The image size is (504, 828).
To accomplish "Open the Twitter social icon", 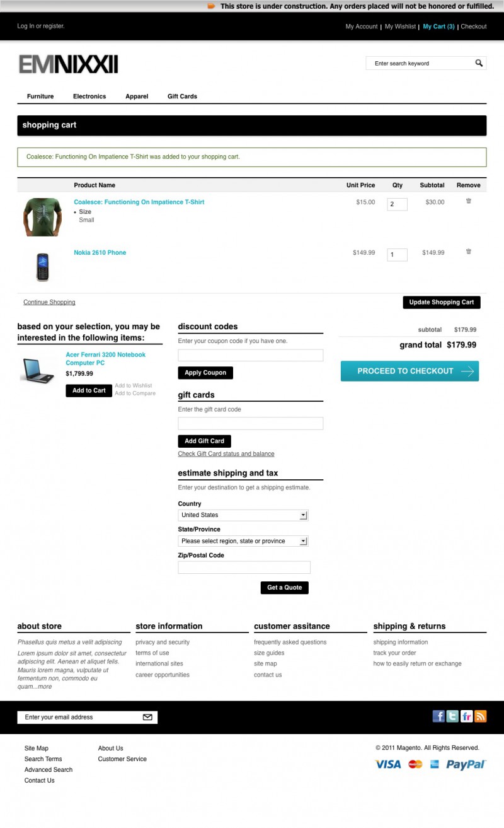I will tap(452, 716).
